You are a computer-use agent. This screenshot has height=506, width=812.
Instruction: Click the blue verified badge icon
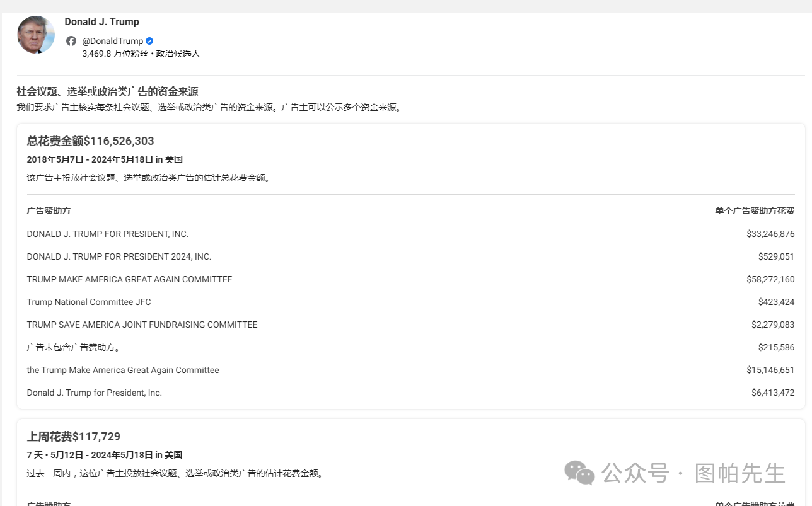(149, 41)
